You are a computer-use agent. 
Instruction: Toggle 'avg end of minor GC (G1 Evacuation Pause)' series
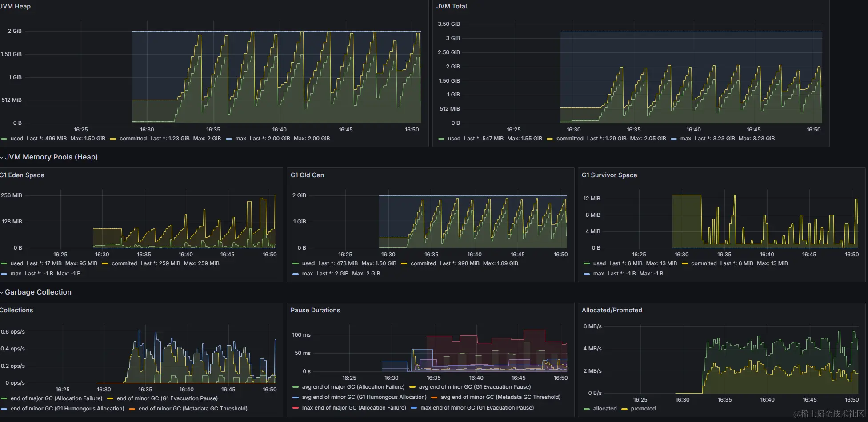[x=475, y=387]
